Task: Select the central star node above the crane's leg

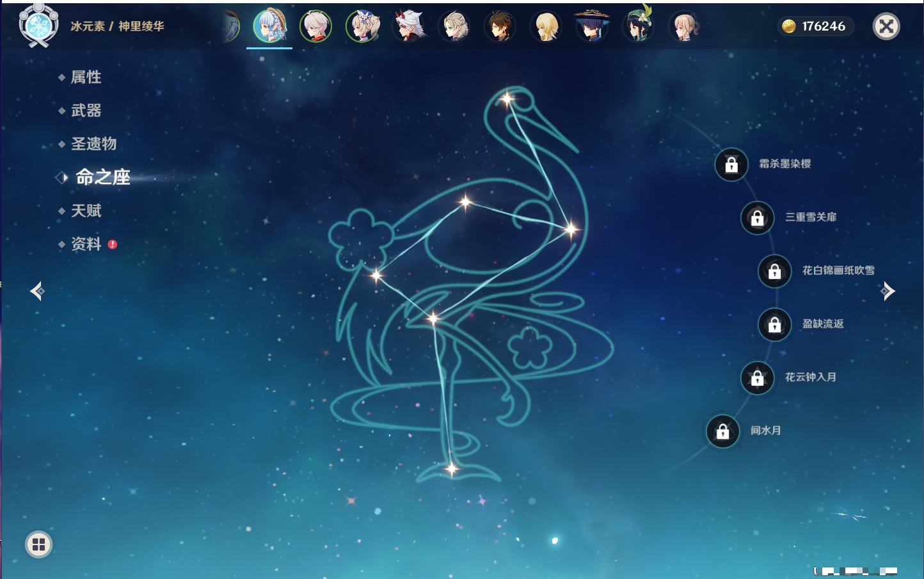Action: click(x=433, y=318)
